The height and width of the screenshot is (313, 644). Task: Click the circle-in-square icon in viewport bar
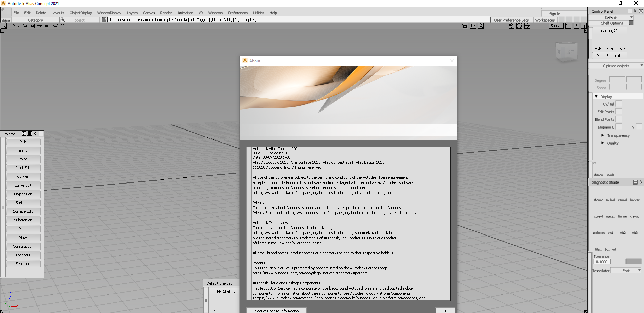519,26
